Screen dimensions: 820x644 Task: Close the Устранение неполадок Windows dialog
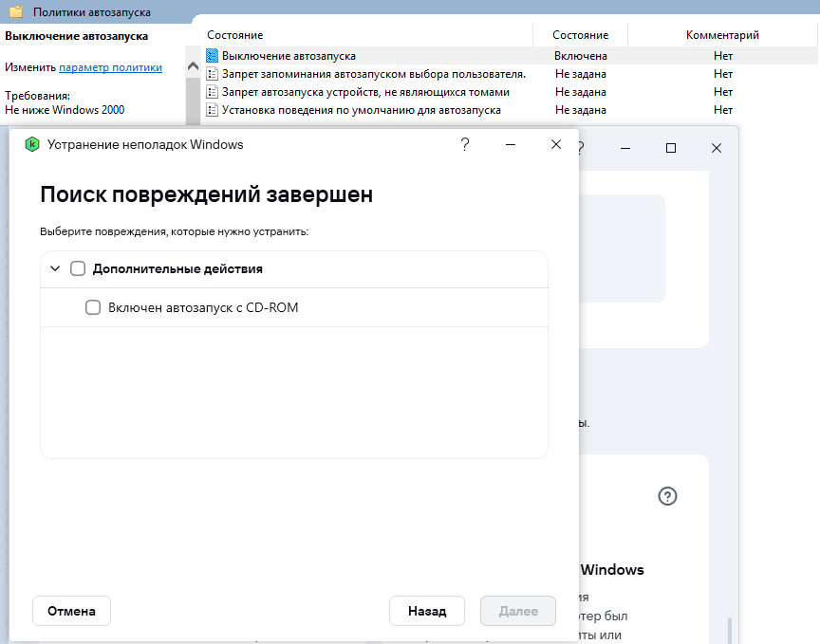[556, 144]
